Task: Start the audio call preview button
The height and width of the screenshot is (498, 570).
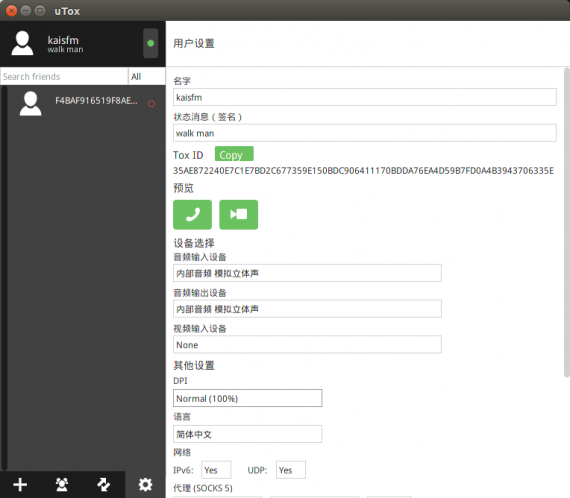Action: tap(192, 214)
